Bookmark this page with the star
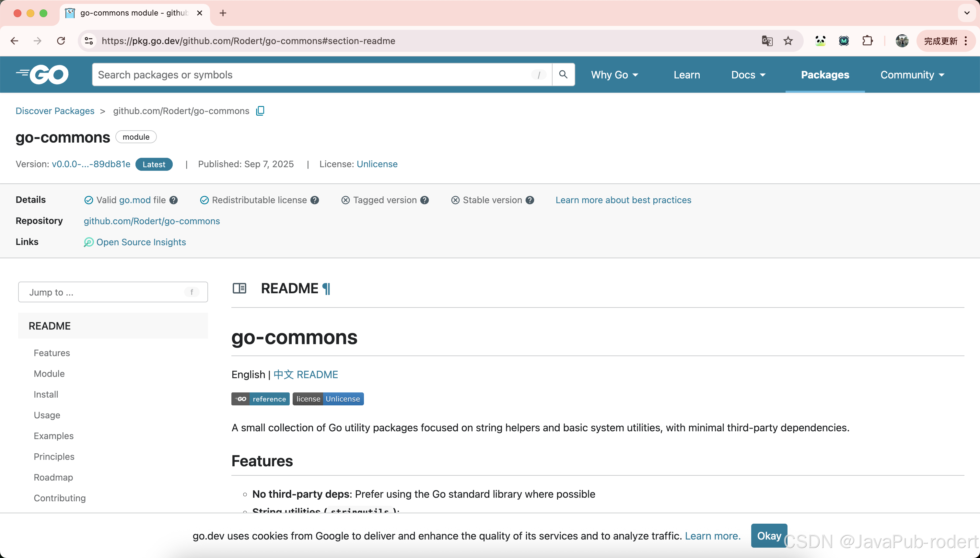Image resolution: width=980 pixels, height=558 pixels. click(788, 41)
